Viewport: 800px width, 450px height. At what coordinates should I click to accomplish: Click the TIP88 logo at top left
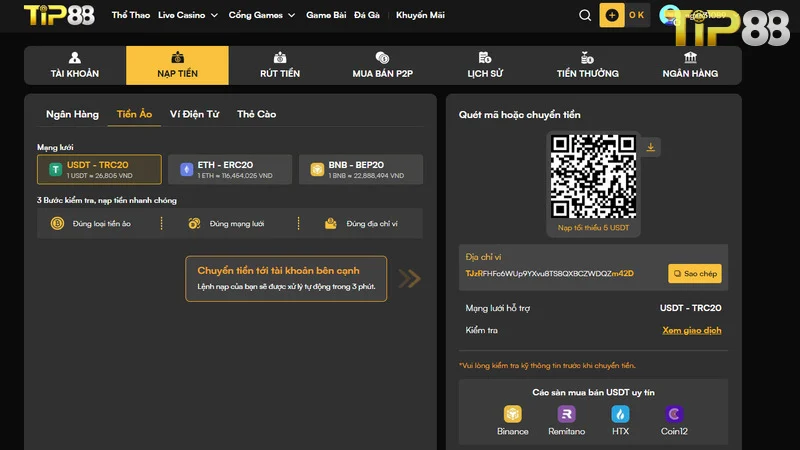point(58,15)
